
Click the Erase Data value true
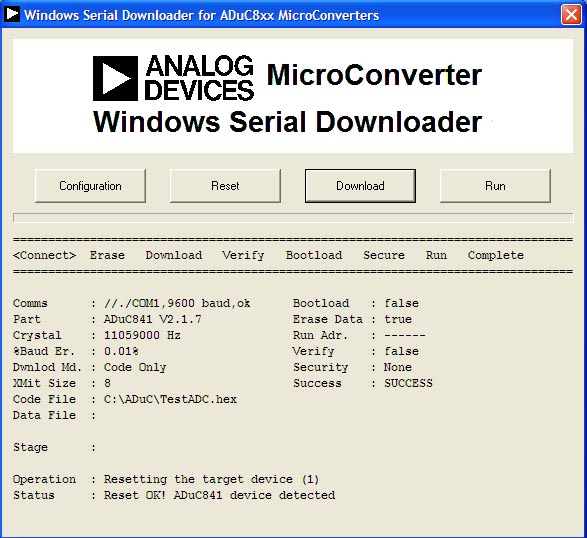tap(398, 319)
